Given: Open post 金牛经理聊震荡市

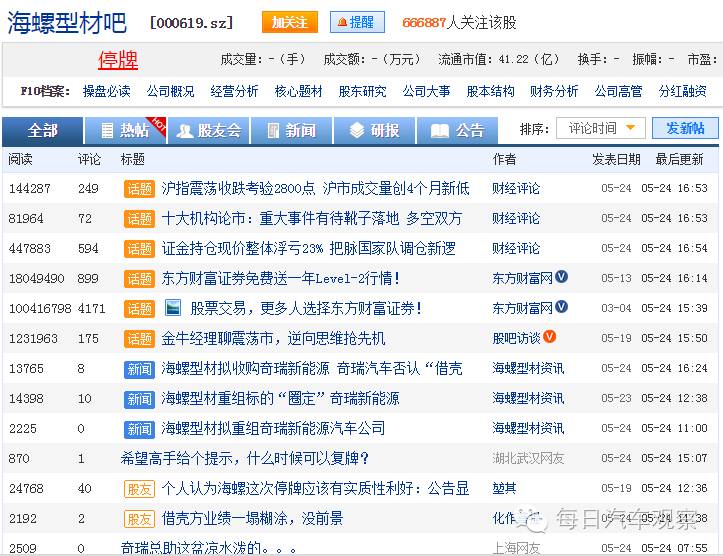Looking at the screenshot, I should click(x=273, y=338).
